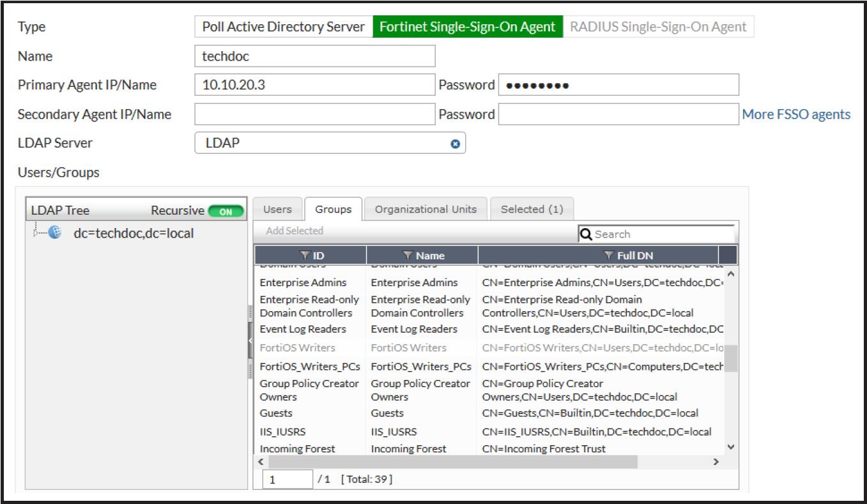This screenshot has width=867, height=504.
Task: Click the search magnifier icon
Action: click(x=586, y=234)
